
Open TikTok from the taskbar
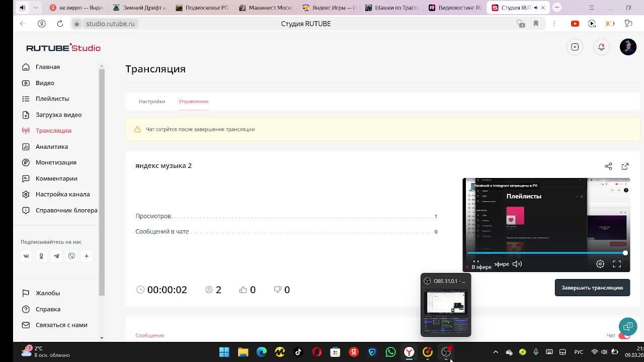coord(298,352)
